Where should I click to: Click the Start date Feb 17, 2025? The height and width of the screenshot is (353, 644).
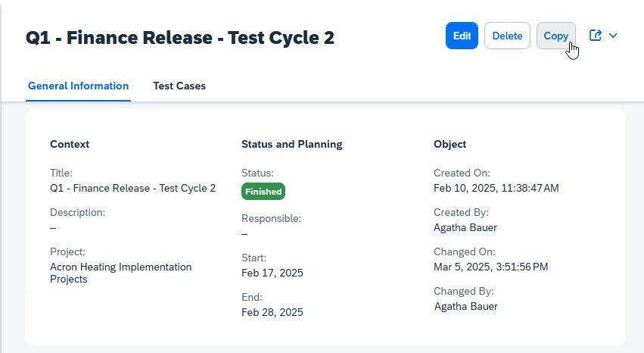point(272,273)
